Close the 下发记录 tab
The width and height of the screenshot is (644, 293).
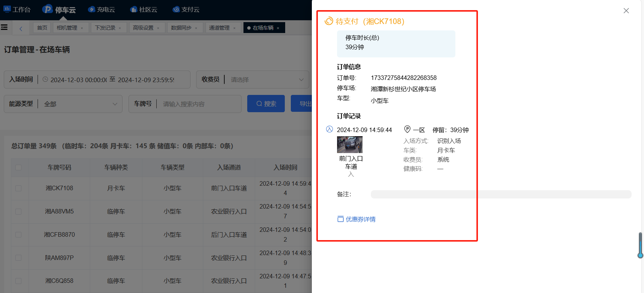coord(120,28)
